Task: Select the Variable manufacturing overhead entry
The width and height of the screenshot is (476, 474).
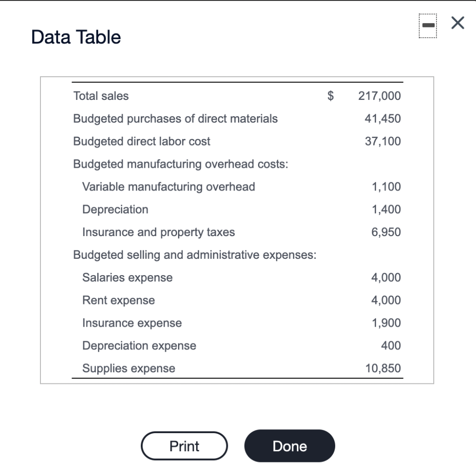Action: (168, 186)
